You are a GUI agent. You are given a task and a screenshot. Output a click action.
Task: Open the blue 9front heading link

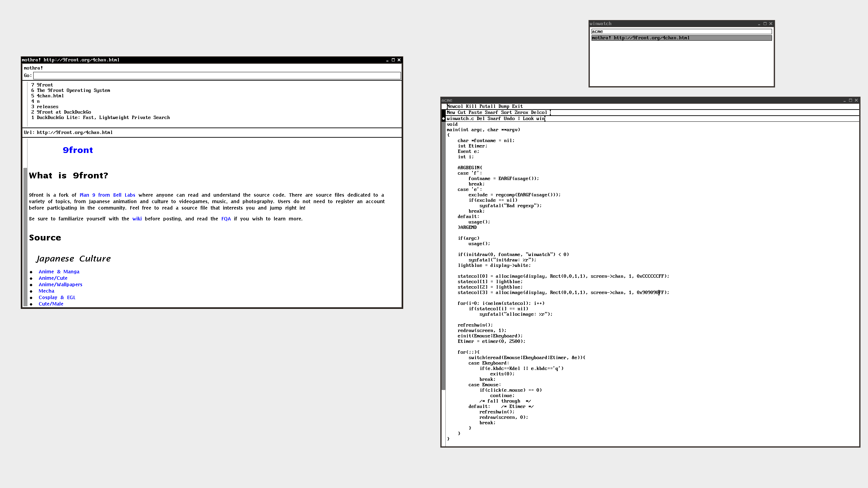78,150
